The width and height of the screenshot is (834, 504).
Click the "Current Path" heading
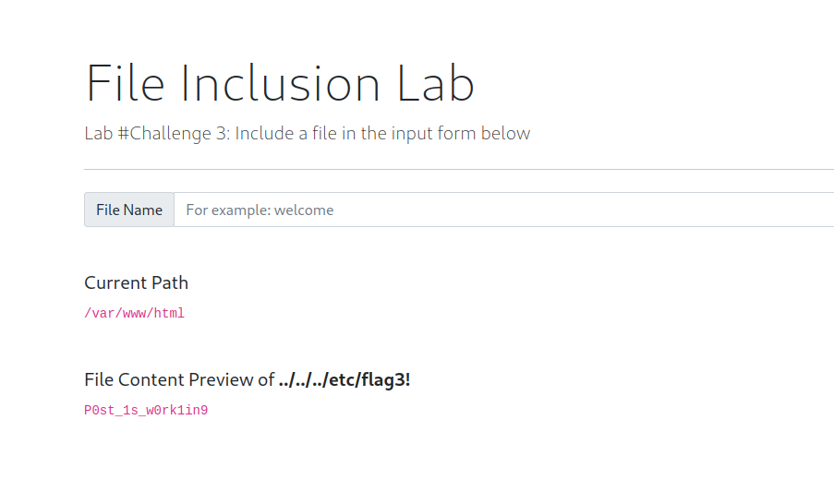(x=136, y=282)
